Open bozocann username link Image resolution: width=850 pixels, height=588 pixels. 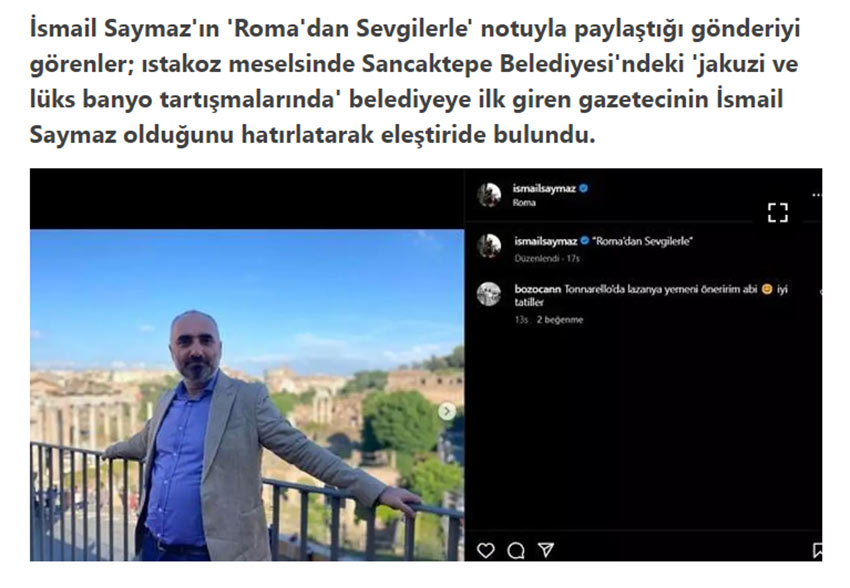pos(537,289)
